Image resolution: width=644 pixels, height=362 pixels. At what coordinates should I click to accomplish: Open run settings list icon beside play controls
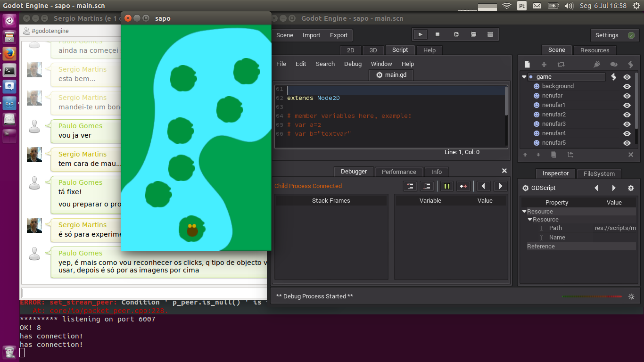(x=490, y=34)
